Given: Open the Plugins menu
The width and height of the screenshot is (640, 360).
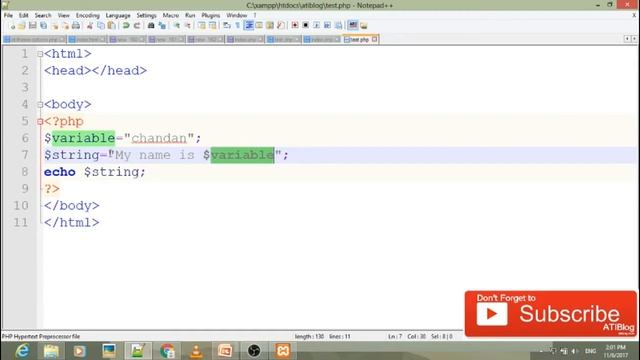Looking at the screenshot, I should (x=211, y=16).
